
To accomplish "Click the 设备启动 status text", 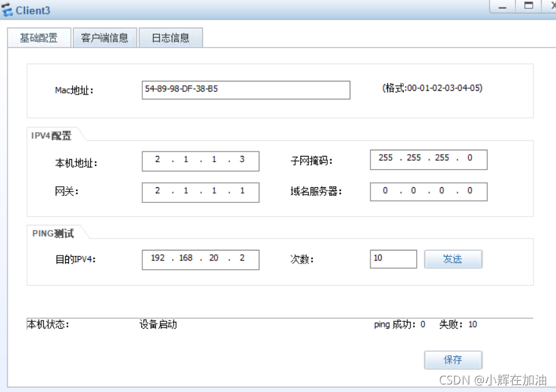I will click(158, 324).
